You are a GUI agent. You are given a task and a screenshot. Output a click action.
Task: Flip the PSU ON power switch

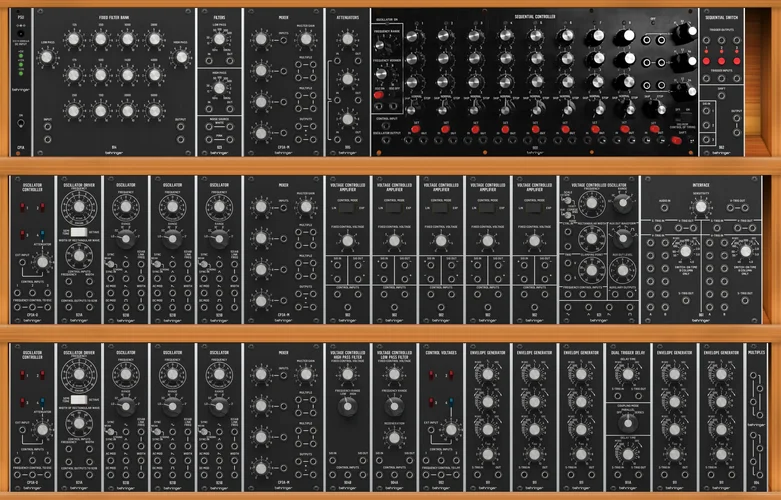(21, 123)
